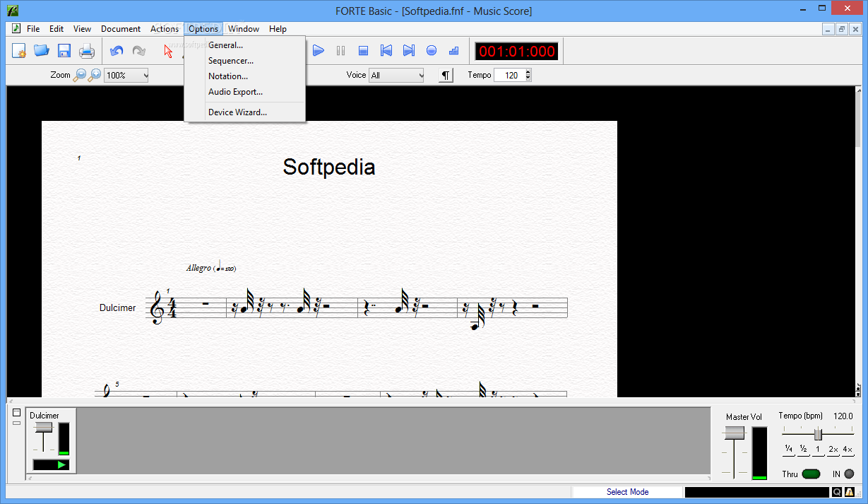This screenshot has height=504, width=868.
Task: Start playback with the Play button
Action: [319, 51]
